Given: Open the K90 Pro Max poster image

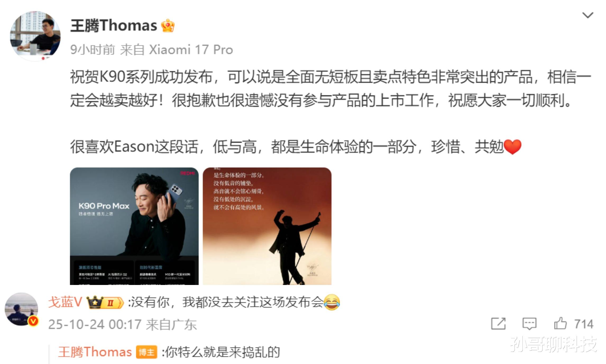Looking at the screenshot, I should (134, 226).
